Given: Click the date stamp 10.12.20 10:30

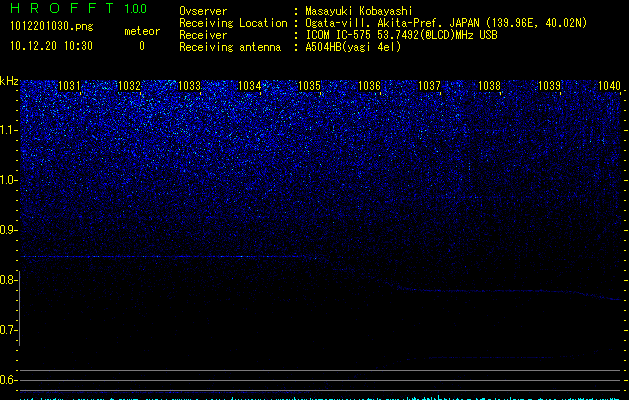Looking at the screenshot, I should tap(51, 46).
